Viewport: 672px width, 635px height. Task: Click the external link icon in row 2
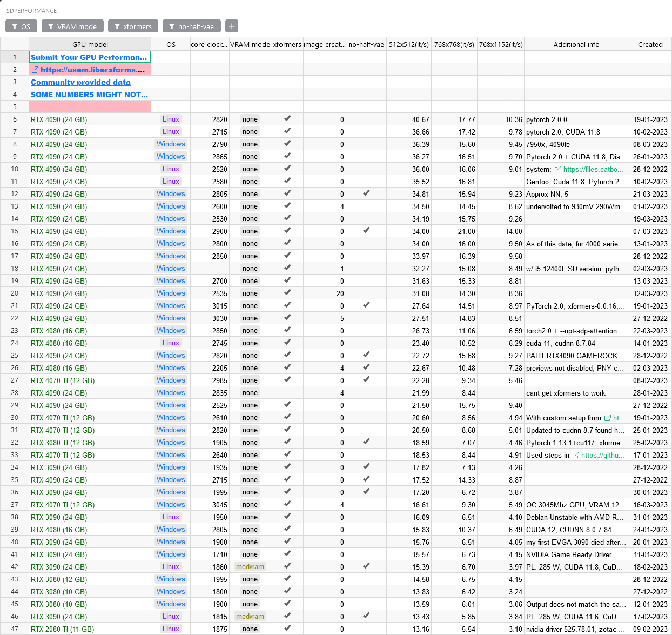[35, 70]
